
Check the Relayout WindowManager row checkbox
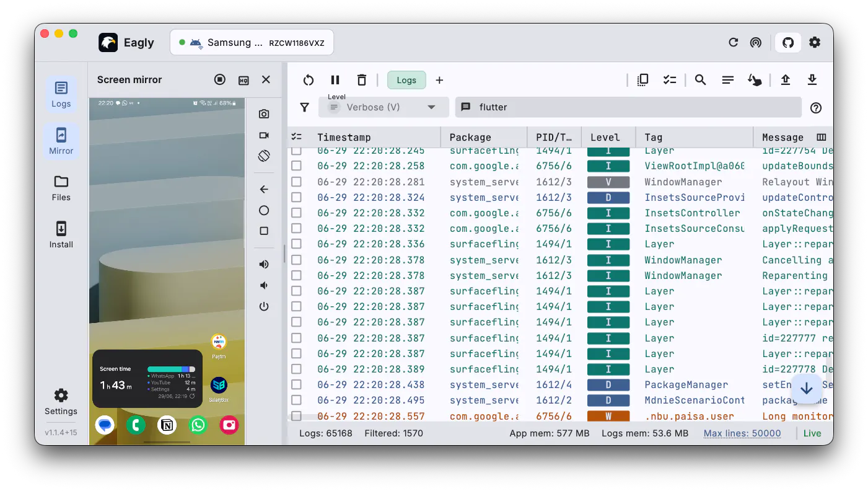click(296, 182)
